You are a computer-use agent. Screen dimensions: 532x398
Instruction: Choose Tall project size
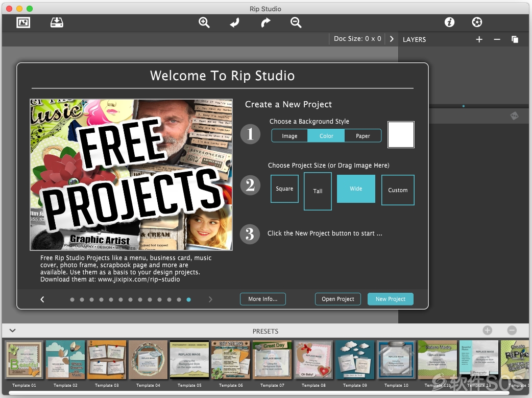click(x=318, y=191)
